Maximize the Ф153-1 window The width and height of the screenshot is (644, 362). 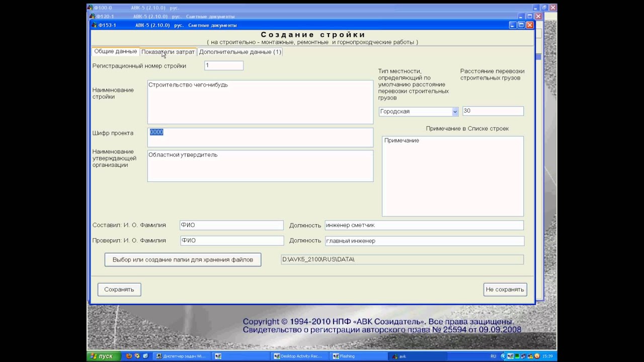point(521,25)
